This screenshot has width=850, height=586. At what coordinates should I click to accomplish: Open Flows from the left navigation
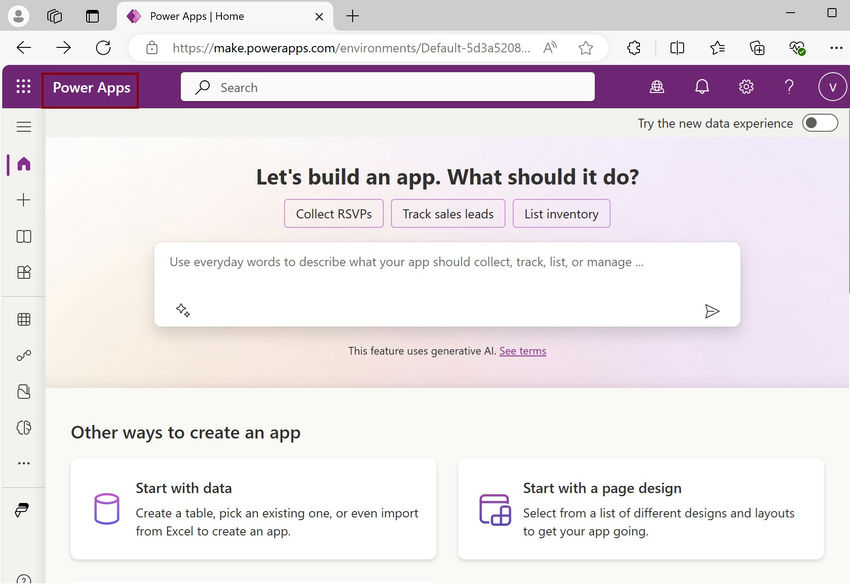22,355
